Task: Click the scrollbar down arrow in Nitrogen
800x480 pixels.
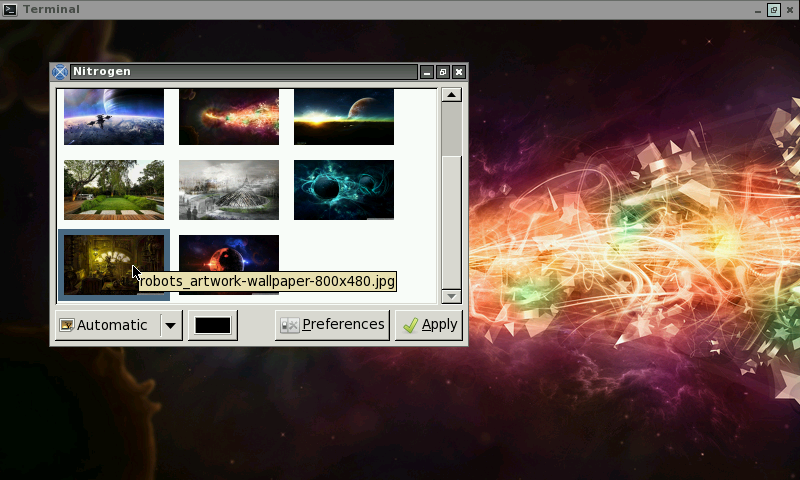Action: (452, 296)
